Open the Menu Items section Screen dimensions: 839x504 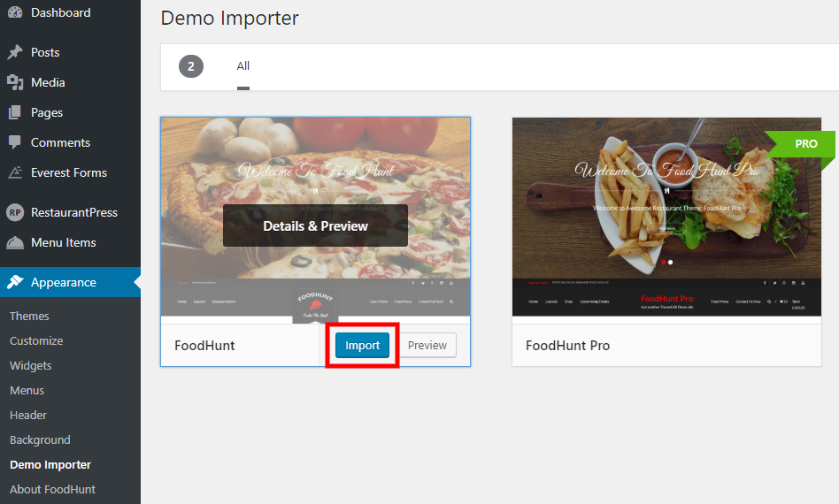click(x=63, y=242)
